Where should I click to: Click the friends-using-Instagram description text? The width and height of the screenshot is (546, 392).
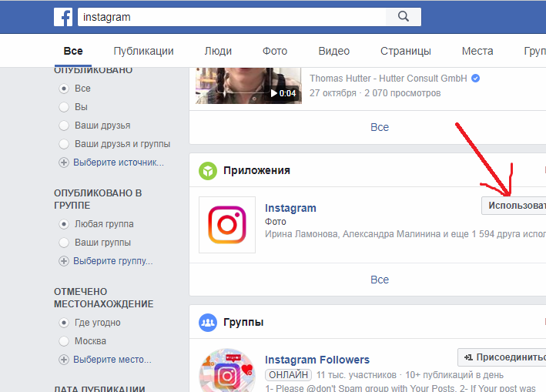click(405, 234)
